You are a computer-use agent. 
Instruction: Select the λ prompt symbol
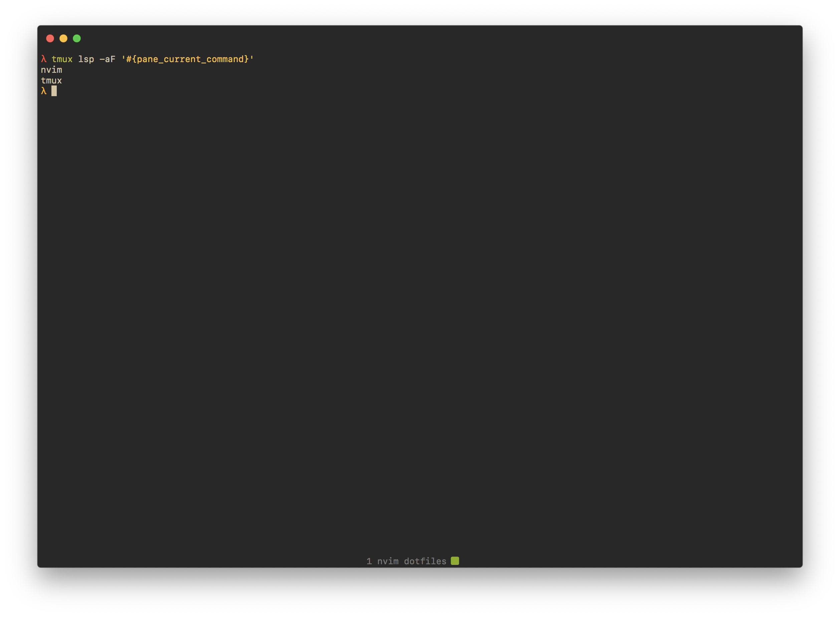(x=44, y=91)
